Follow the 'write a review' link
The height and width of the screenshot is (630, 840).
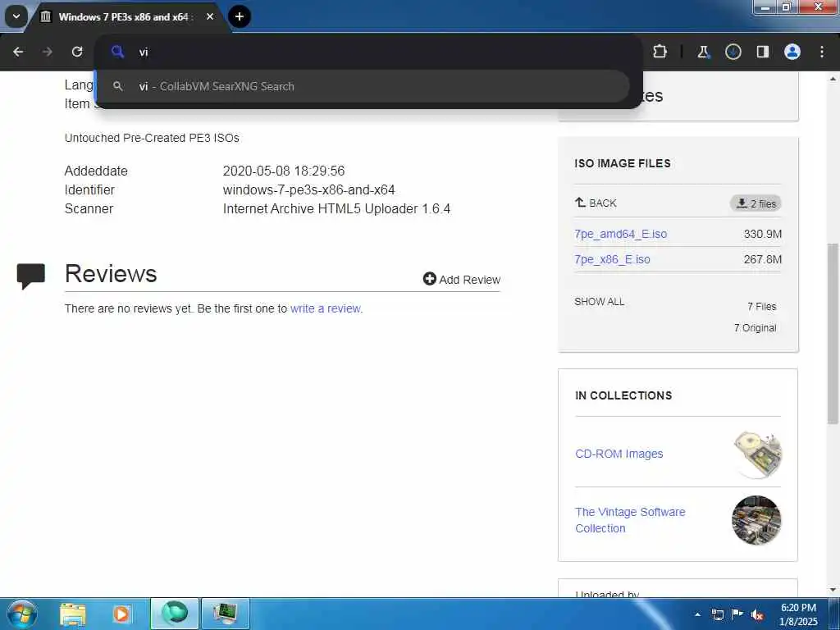pos(326,308)
